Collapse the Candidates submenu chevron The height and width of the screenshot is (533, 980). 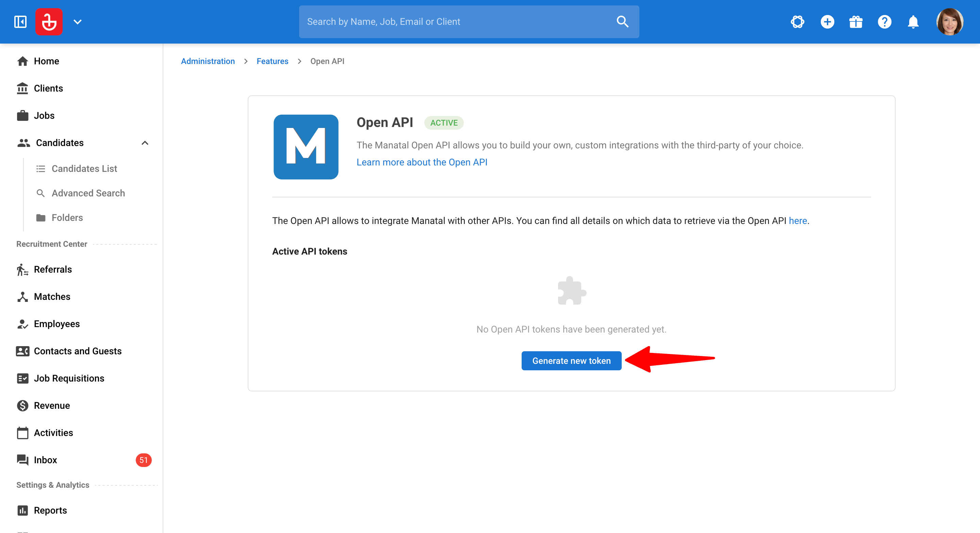(145, 143)
